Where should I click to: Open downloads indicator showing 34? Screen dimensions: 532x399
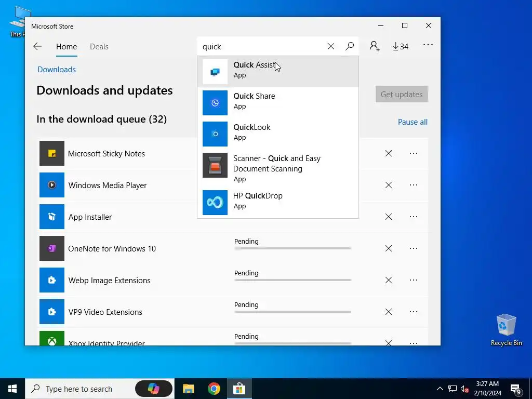tap(401, 46)
